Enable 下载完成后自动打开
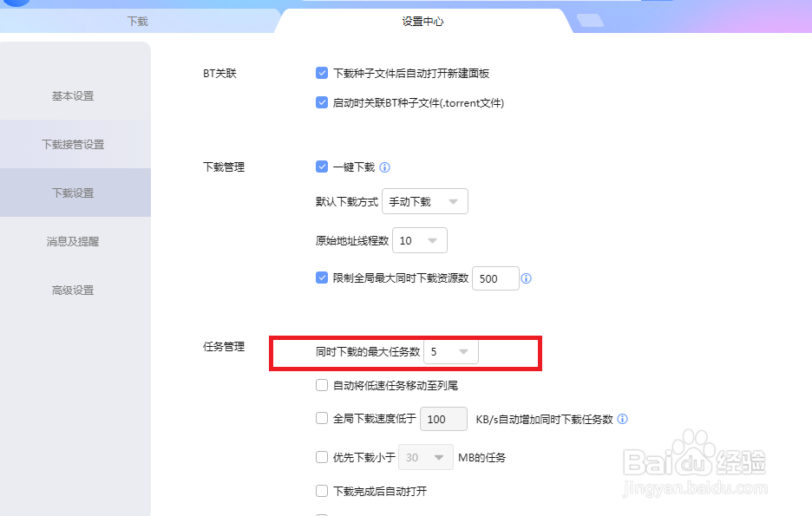 (322, 490)
